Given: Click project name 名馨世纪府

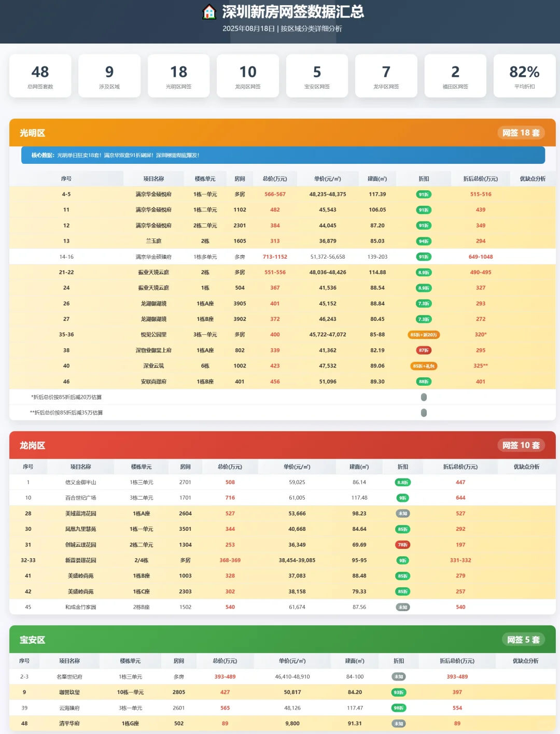Looking at the screenshot, I should coord(69,677).
